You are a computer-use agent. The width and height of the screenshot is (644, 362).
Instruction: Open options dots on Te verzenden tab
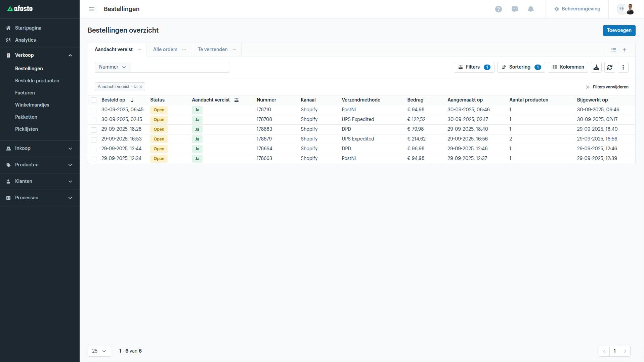click(234, 50)
